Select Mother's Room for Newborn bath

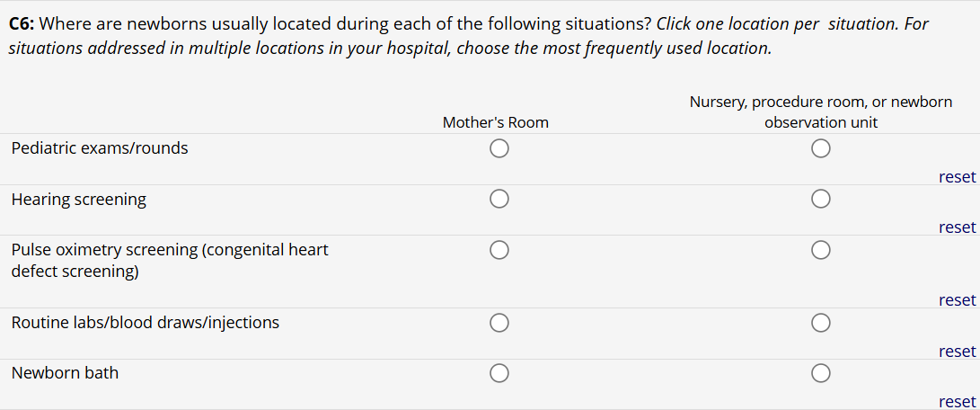click(499, 372)
